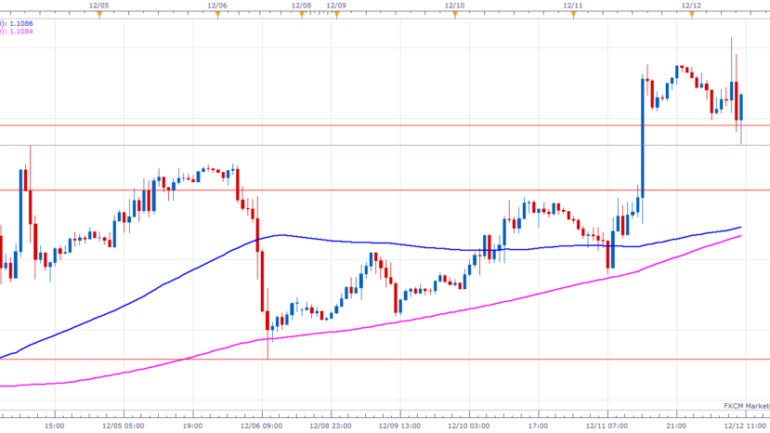Click the 15:00 time axis label

pos(55,426)
